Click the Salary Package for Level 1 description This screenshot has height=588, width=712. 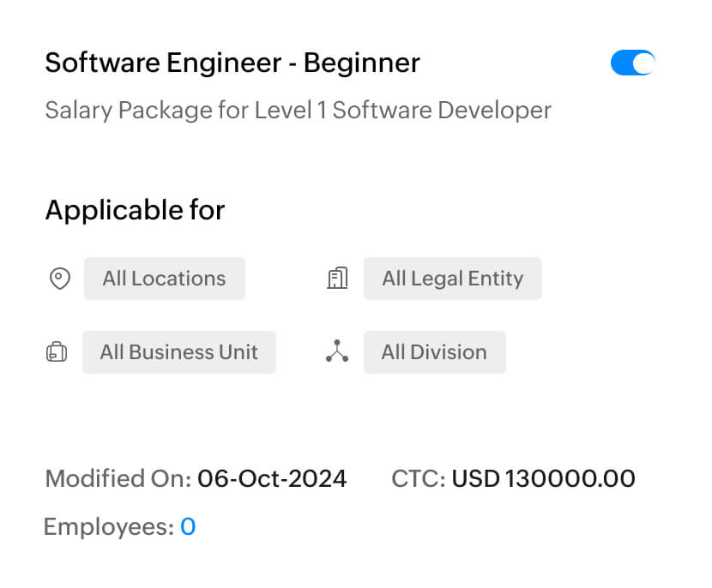click(x=298, y=111)
